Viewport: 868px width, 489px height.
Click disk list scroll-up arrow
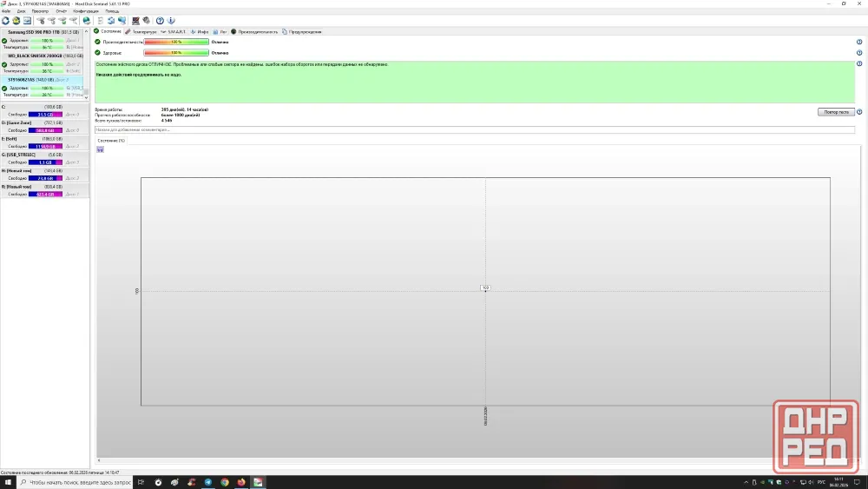86,32
